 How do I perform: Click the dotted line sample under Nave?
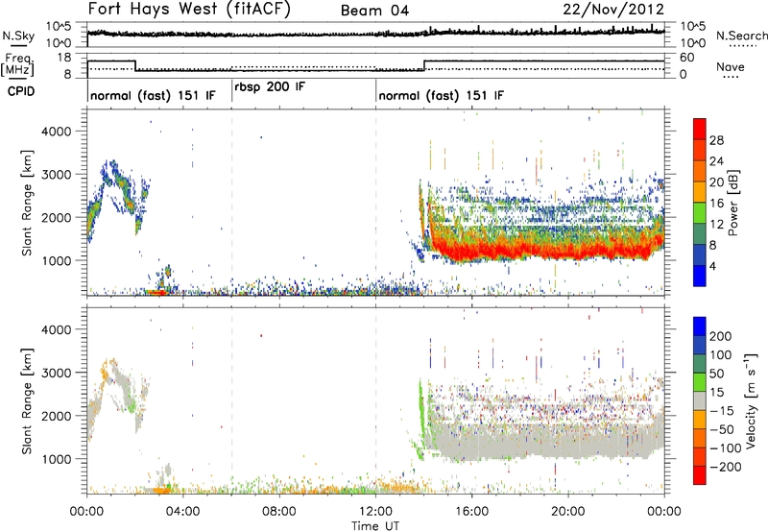click(731, 78)
